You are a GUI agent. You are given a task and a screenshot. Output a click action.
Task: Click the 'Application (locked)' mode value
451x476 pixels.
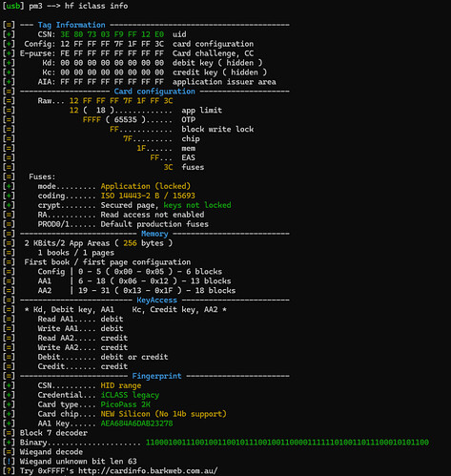146,186
